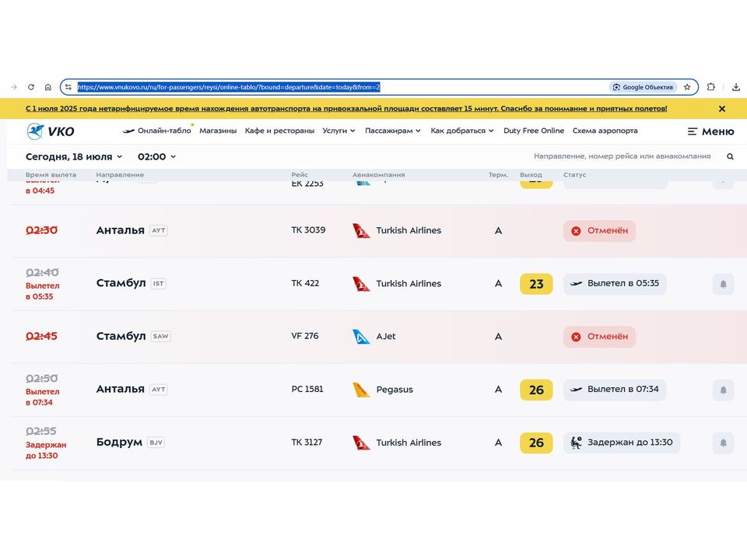Screen dimensions: 747x560
Task: Select flight number VF 276
Action: point(305,336)
